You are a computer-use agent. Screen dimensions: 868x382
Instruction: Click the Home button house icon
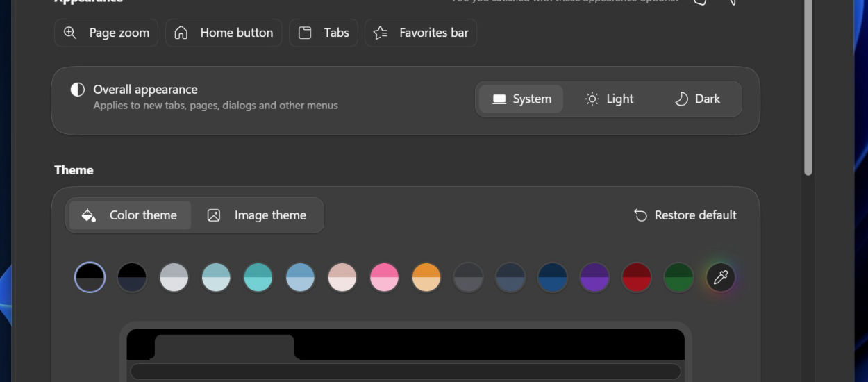tap(181, 33)
